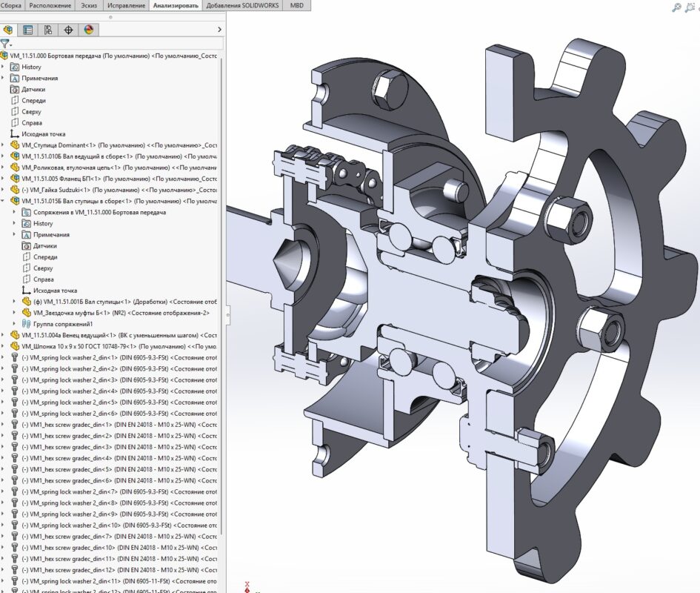
Task: Open the FeatureManager design tree tab
Action: tap(9, 30)
